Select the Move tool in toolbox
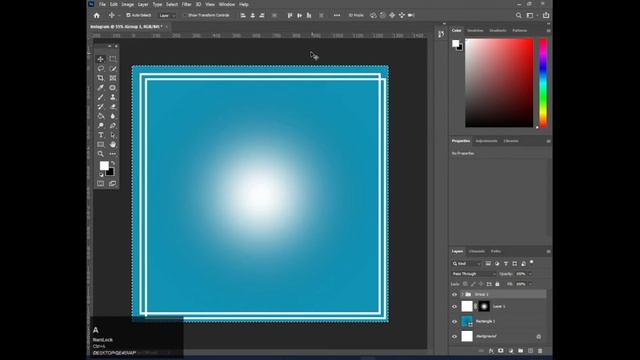The image size is (640, 360). [100, 59]
